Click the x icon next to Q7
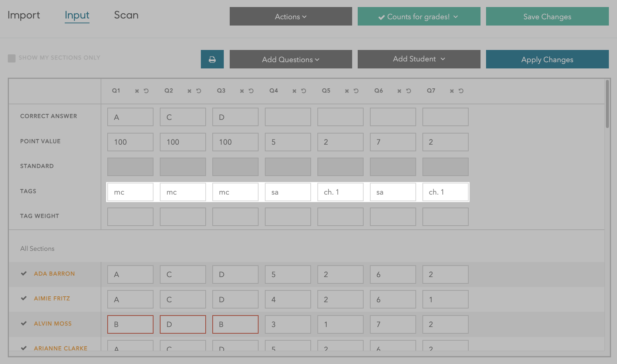This screenshot has height=364, width=617. tap(452, 91)
